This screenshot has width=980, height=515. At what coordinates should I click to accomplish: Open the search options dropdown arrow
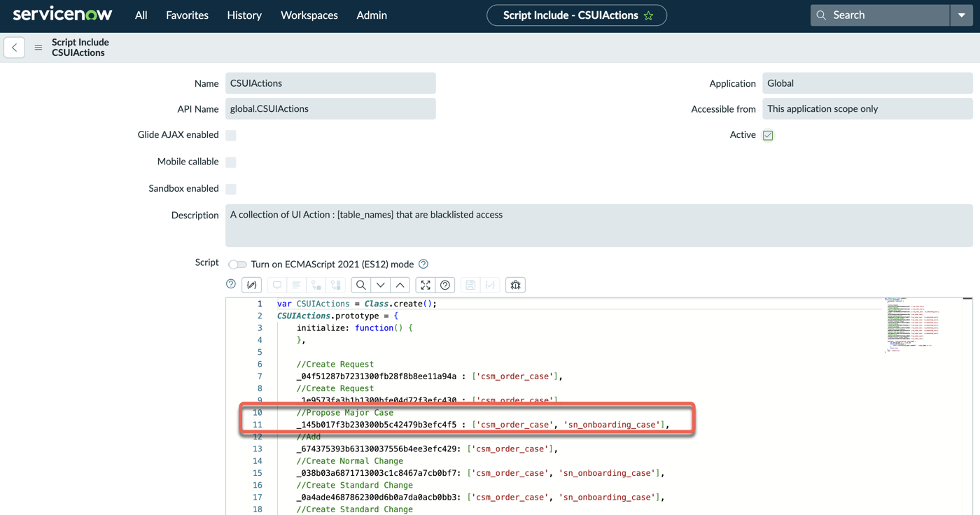(962, 15)
